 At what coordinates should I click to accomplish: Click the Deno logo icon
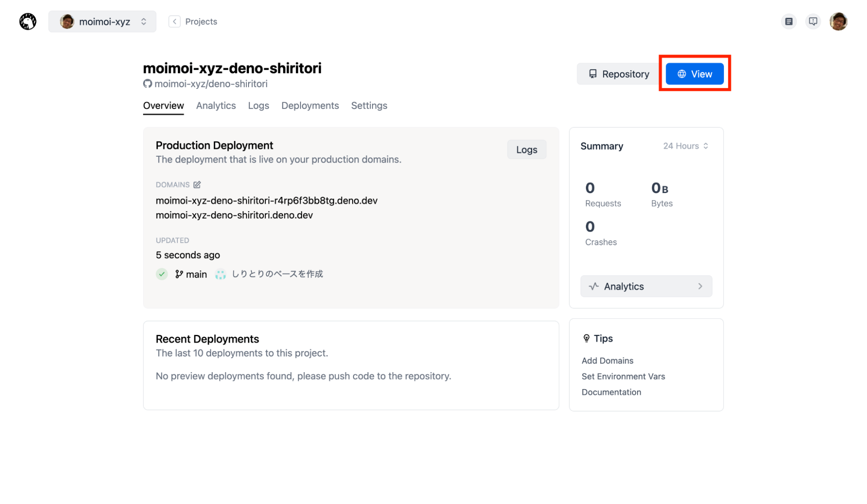[x=28, y=21]
